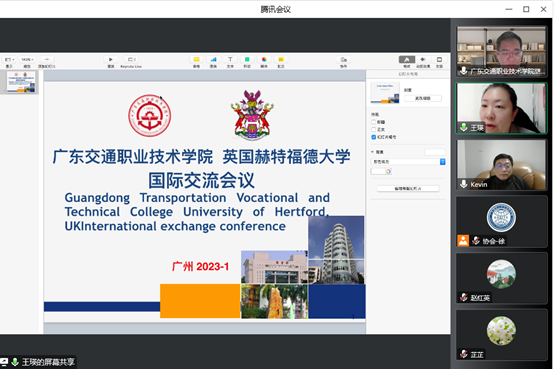Click the 腾讯会议 window title
This screenshot has height=369, width=554.
276,9
